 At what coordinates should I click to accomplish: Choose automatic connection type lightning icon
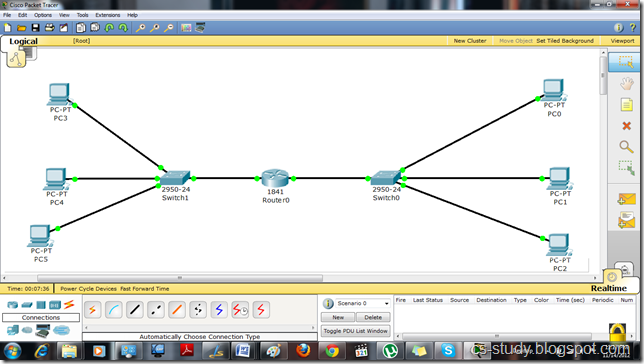coord(92,310)
